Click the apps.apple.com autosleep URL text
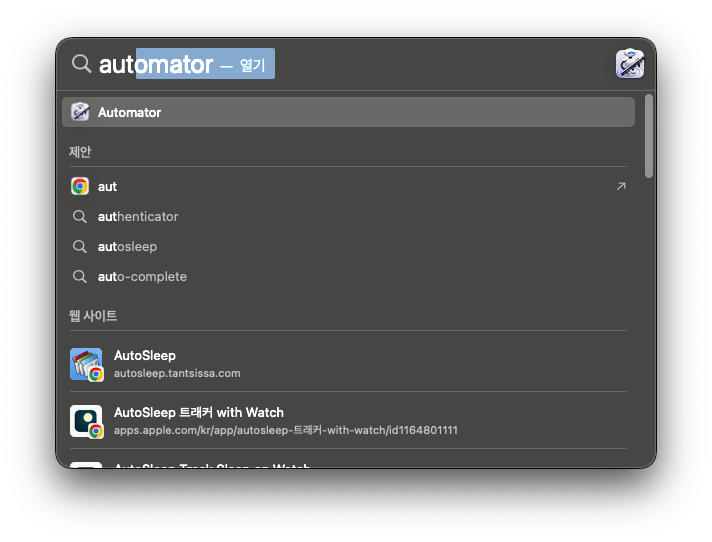Image resolution: width=712 pixels, height=542 pixels. (286, 430)
